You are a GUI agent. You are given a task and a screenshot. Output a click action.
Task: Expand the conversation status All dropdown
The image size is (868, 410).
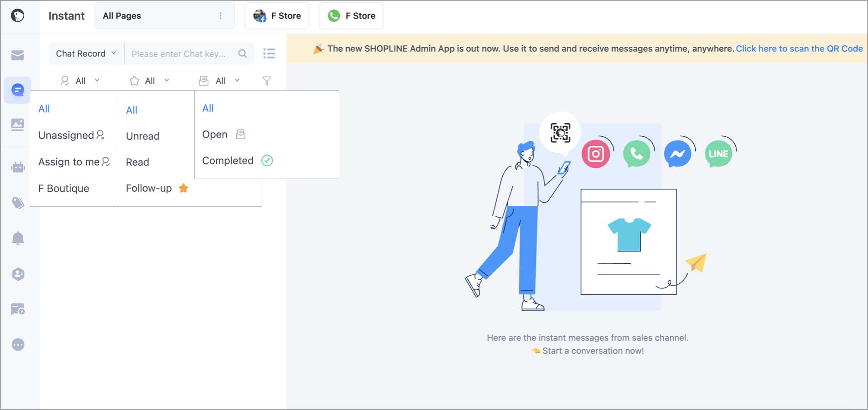(220, 81)
